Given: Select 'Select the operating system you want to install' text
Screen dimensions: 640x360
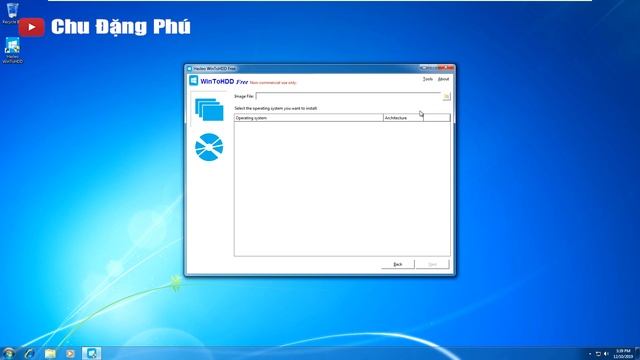Looking at the screenshot, I should [276, 108].
